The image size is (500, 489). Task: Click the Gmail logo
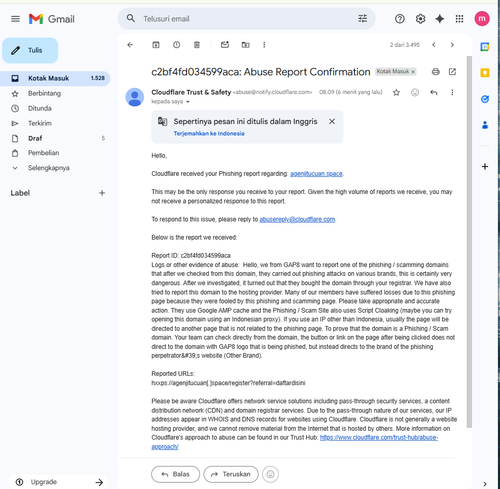(x=51, y=19)
